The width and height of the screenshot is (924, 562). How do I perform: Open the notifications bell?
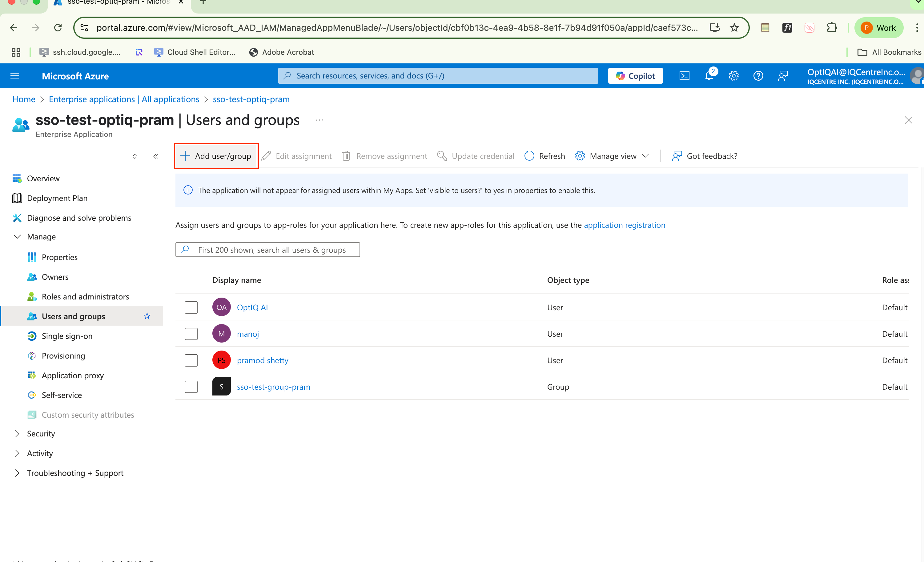point(709,76)
